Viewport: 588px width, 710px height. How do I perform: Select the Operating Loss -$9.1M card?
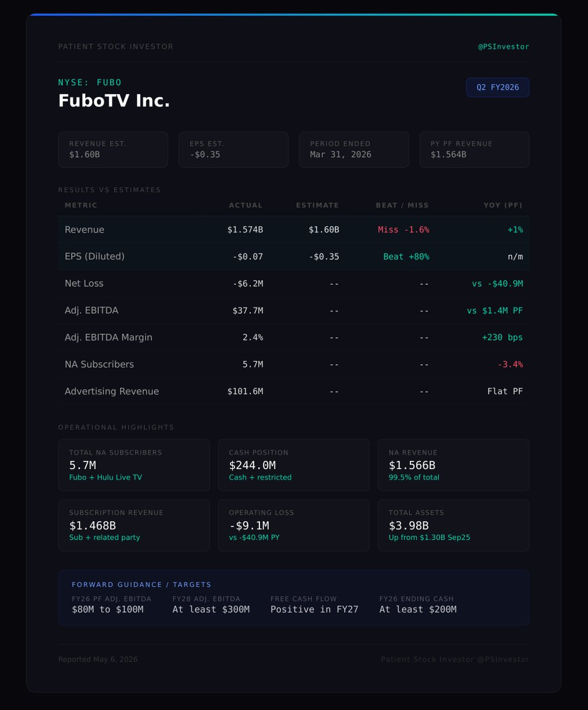tap(294, 525)
